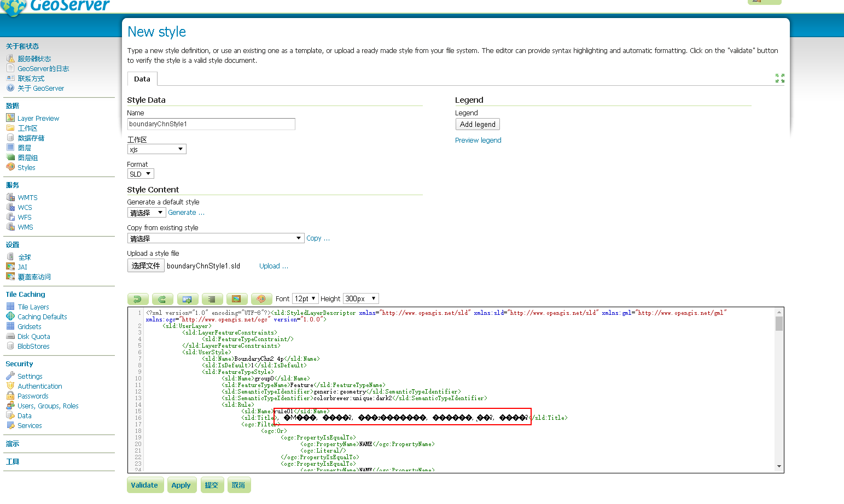Image resolution: width=844 pixels, height=504 pixels.
Task: Click the Add legend button
Action: (x=478, y=124)
